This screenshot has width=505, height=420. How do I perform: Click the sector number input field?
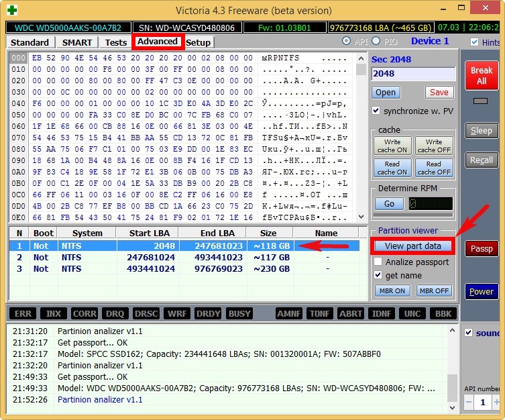413,74
